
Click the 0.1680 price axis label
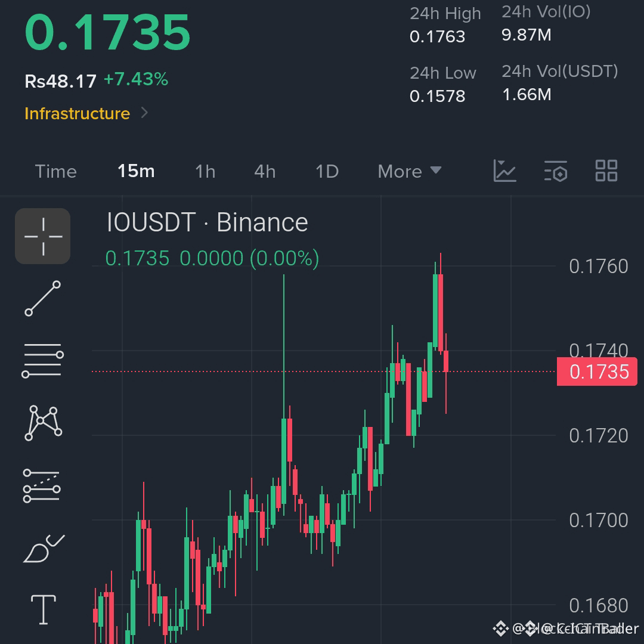(x=599, y=605)
